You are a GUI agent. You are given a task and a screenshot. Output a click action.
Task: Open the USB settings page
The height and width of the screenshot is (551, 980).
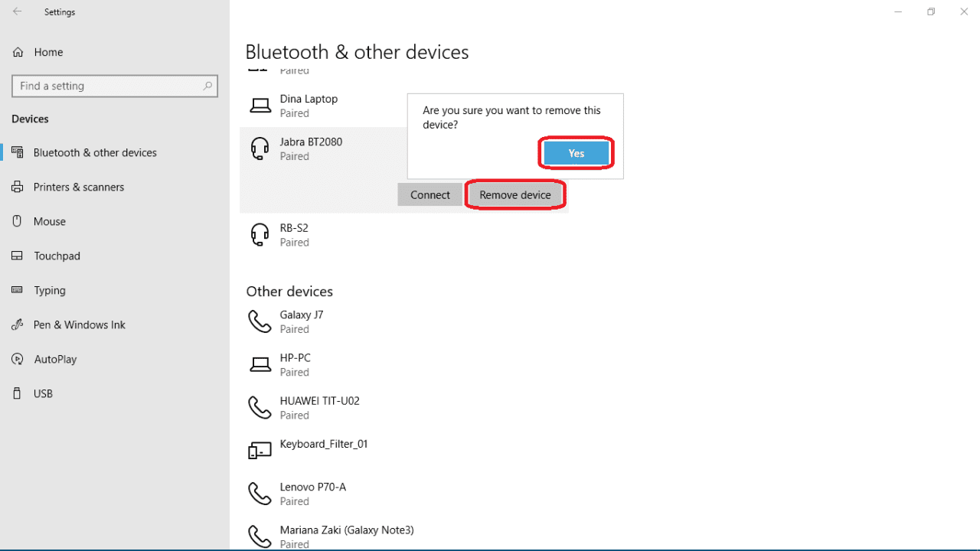tap(43, 393)
